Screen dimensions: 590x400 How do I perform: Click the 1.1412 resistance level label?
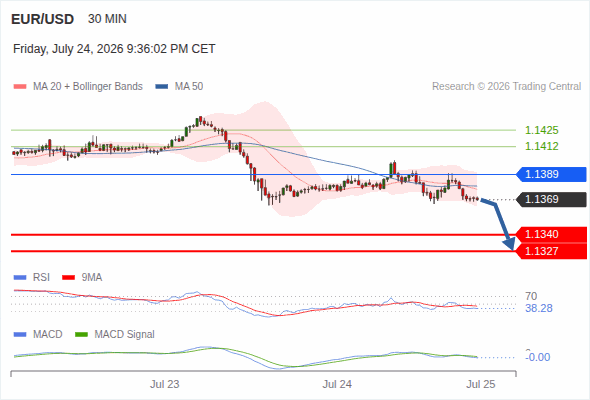[x=541, y=146]
